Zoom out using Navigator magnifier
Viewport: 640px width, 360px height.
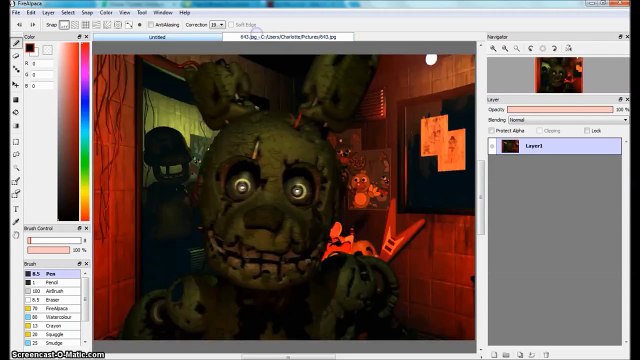point(505,48)
